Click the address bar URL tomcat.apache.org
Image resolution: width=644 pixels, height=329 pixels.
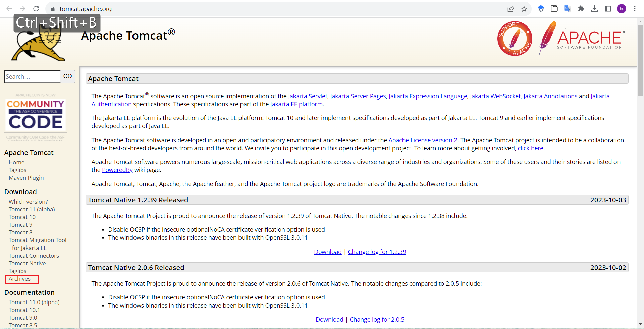pos(86,9)
